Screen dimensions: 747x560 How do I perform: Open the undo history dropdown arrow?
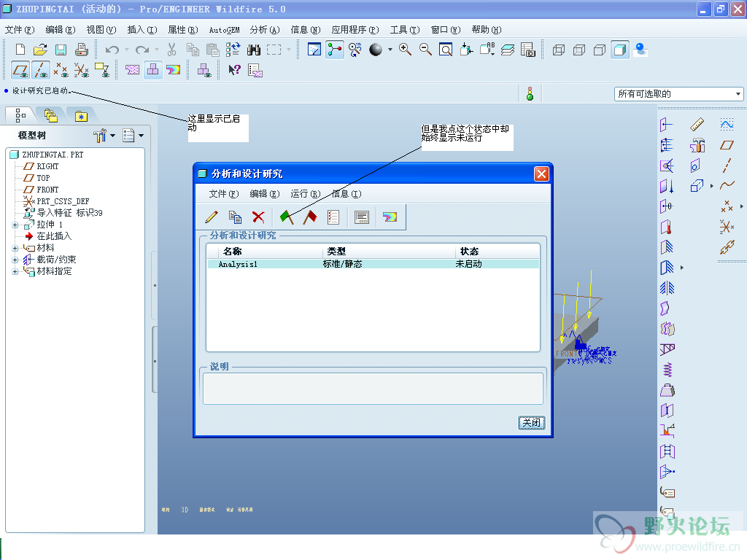pyautogui.click(x=127, y=50)
